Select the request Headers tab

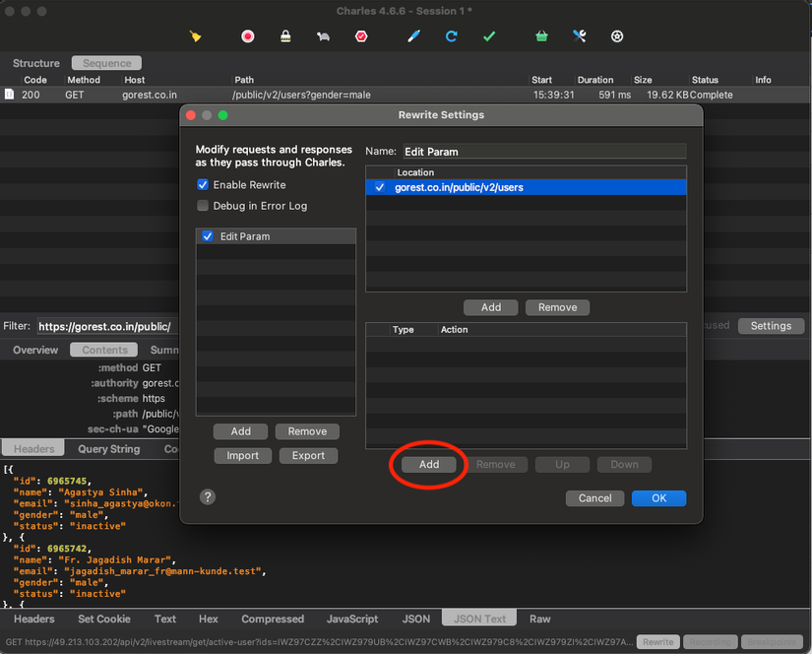[33, 449]
